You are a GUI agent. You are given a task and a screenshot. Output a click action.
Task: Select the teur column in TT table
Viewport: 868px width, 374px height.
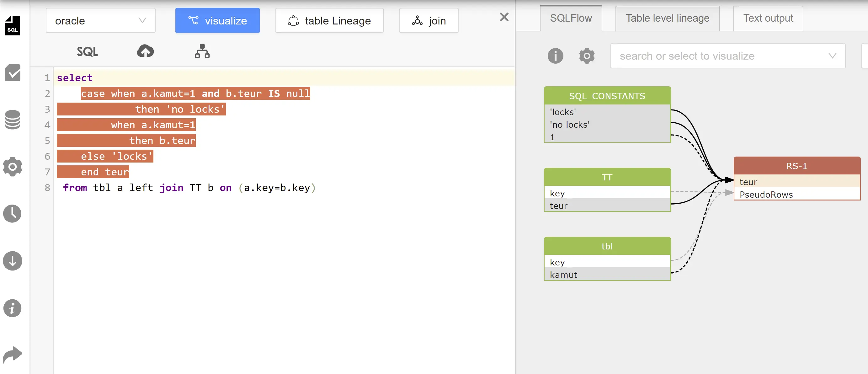607,206
